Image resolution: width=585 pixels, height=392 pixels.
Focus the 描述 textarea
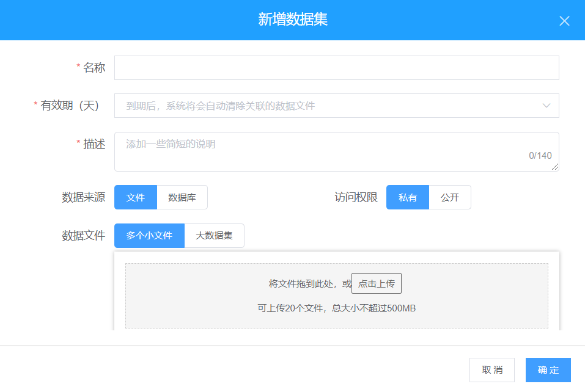324,151
